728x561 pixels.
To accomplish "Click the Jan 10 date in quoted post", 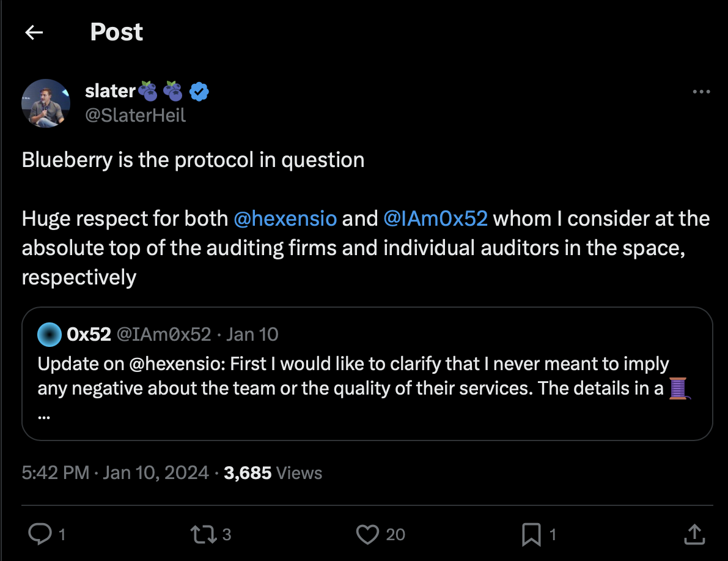I will (252, 334).
